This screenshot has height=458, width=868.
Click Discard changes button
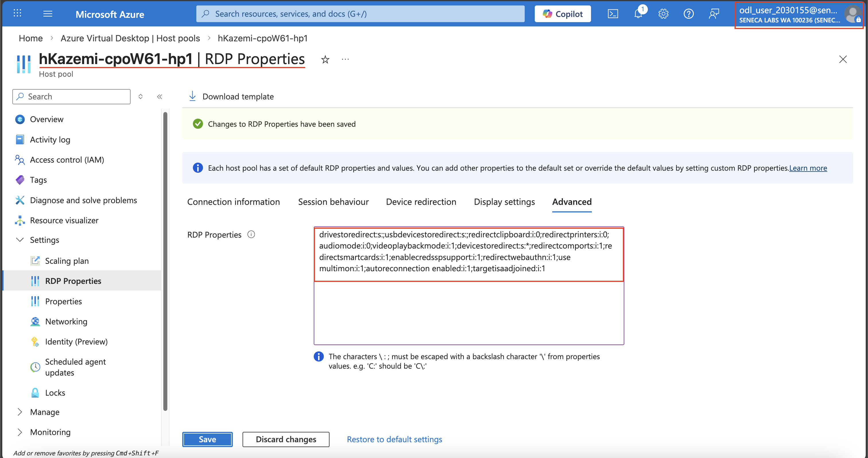[x=286, y=439]
